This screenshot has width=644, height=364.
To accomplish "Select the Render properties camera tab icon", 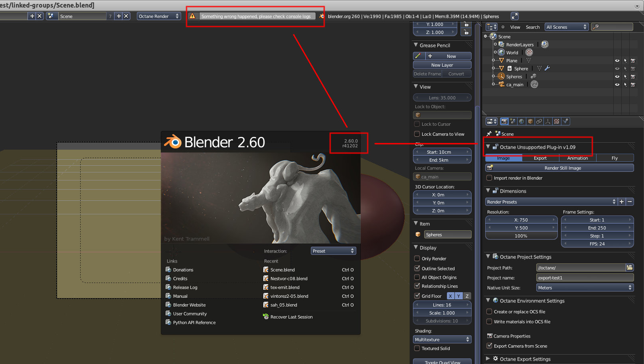I will [504, 121].
